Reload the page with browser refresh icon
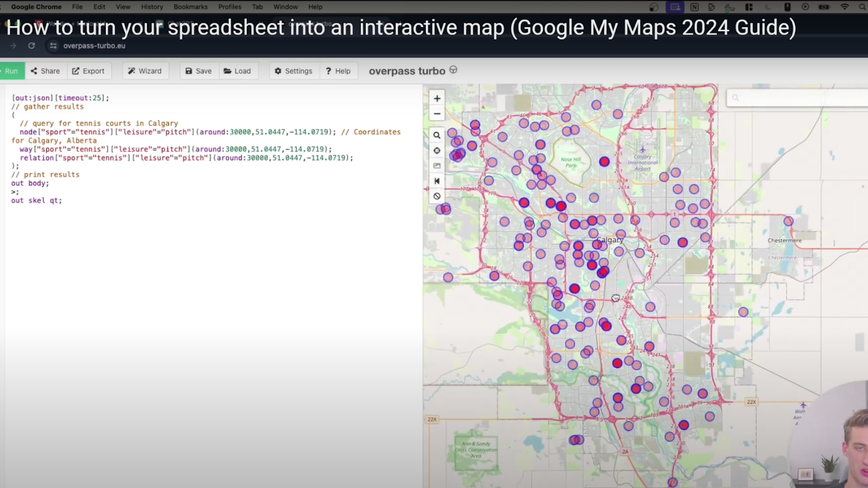This screenshot has height=488, width=868. click(x=31, y=46)
